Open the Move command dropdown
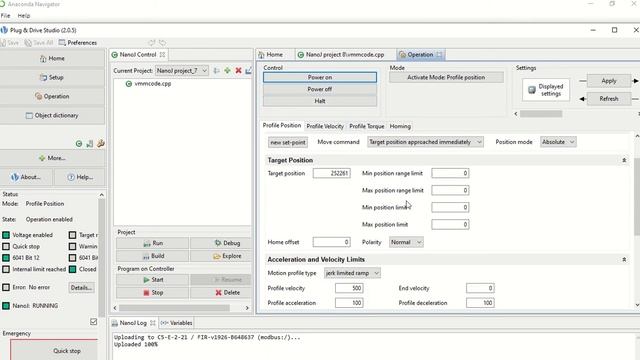The height and width of the screenshot is (360, 640). coord(425,142)
